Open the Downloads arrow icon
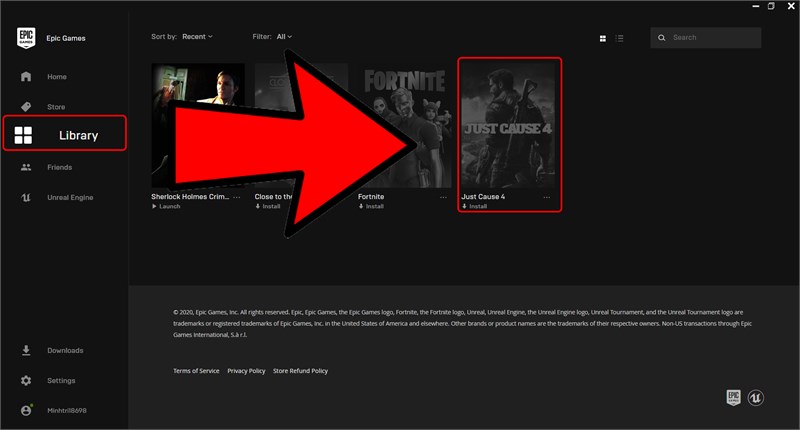Screen dimensions: 800x430 click(x=26, y=350)
